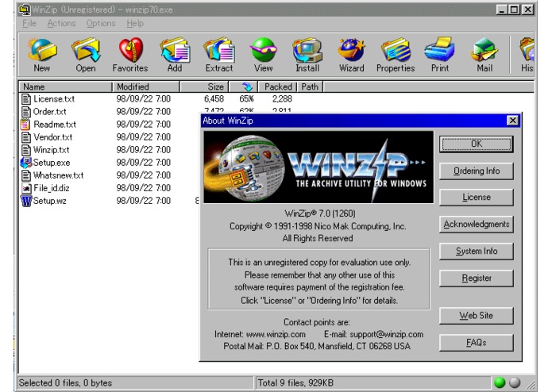
Task: Sort by the compression ratio arrow column
Action: click(244, 86)
